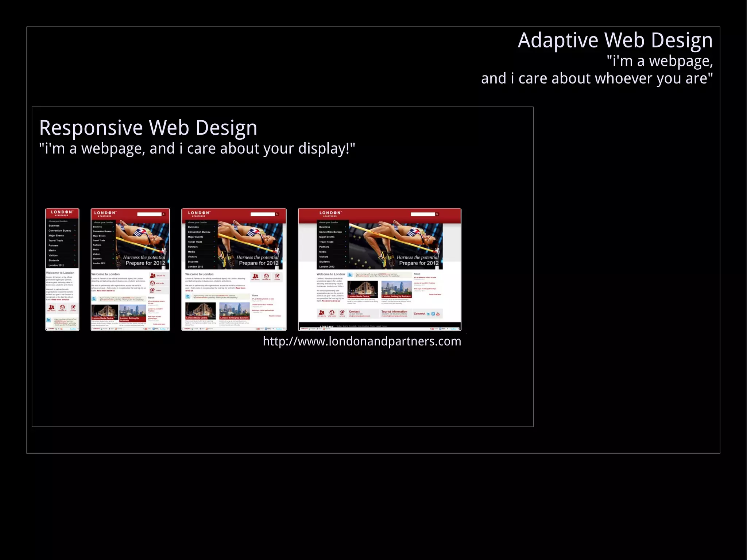Select the third, tablet-width site screenshot

click(x=234, y=270)
